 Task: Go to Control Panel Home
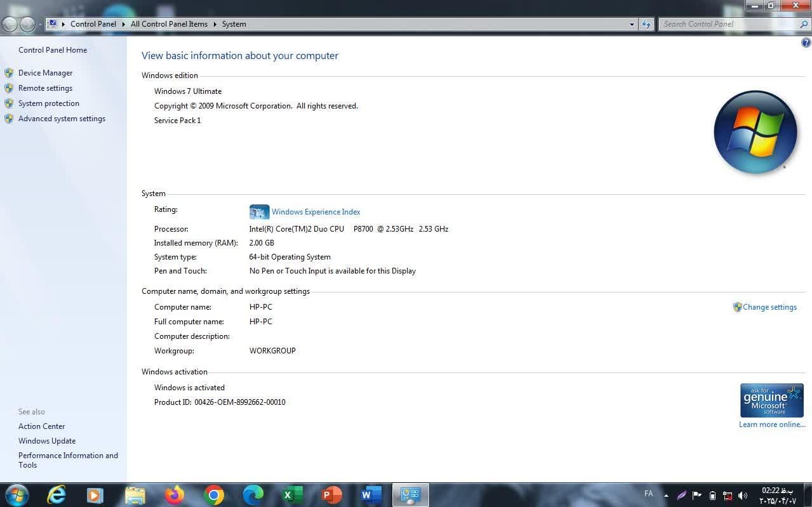[x=53, y=50]
